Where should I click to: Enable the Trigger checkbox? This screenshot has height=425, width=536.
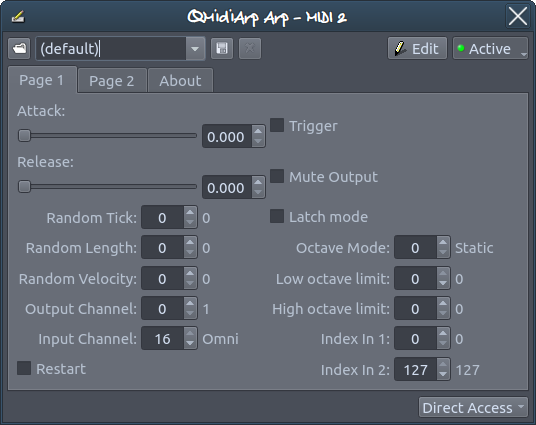point(277,125)
